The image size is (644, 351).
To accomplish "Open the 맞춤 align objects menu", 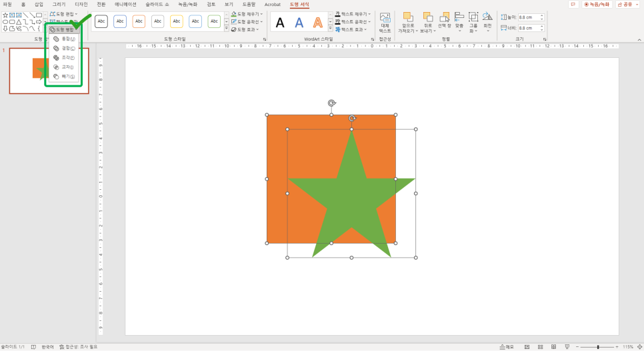I will [459, 22].
